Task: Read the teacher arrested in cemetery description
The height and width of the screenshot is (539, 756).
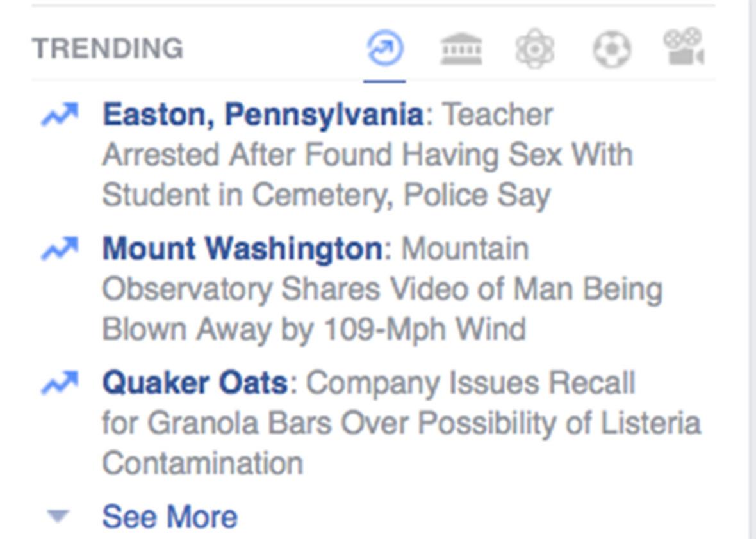Action: point(367,155)
